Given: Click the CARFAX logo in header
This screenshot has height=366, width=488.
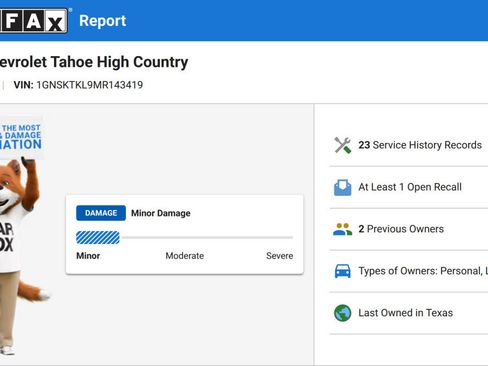Looking at the screenshot, I should coord(33,21).
